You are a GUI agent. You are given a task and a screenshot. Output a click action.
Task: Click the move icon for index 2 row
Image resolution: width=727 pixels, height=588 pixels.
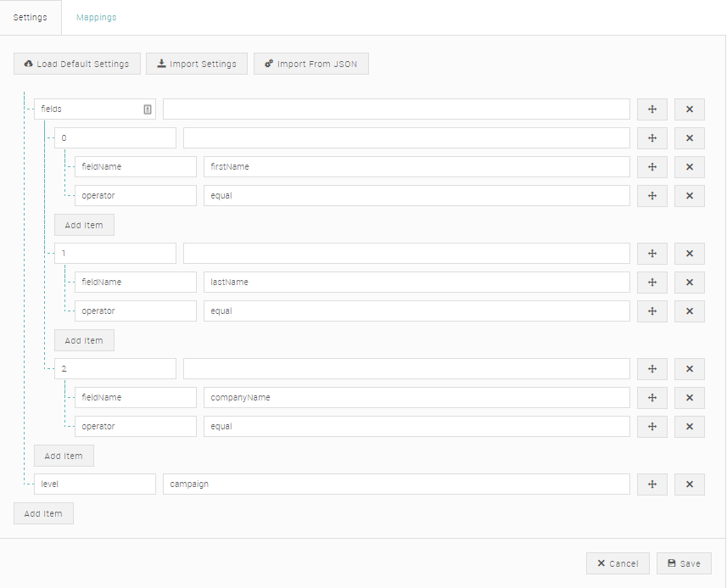pyautogui.click(x=652, y=369)
